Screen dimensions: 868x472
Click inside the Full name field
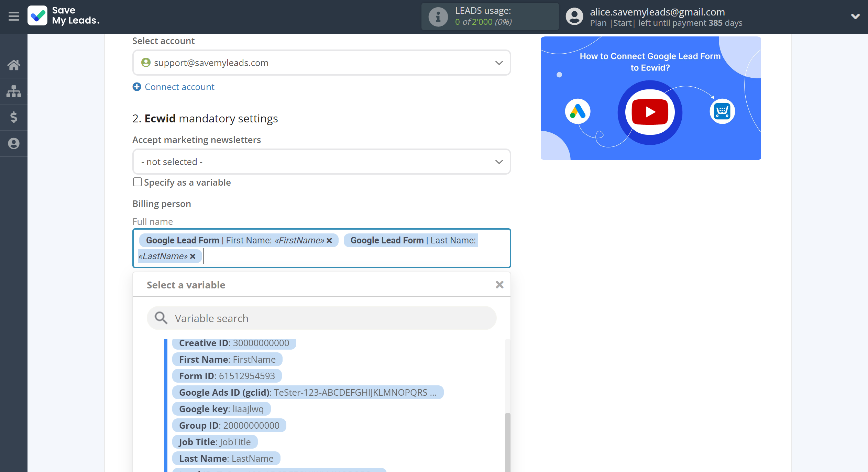click(321, 248)
